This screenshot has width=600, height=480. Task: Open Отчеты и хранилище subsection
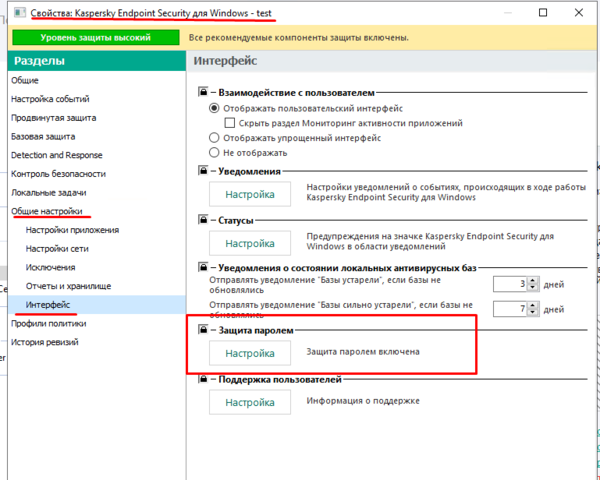(x=68, y=286)
